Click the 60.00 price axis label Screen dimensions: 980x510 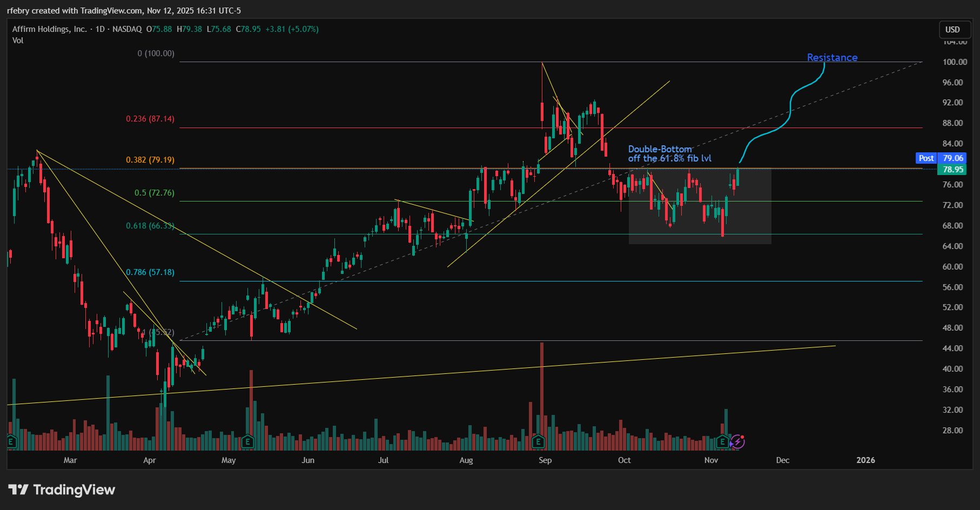(953, 267)
